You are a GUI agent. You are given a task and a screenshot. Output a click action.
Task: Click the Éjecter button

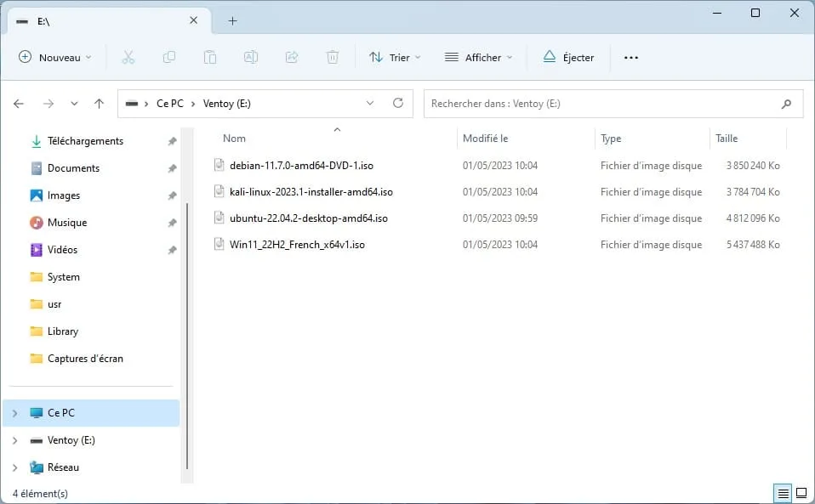tap(568, 58)
